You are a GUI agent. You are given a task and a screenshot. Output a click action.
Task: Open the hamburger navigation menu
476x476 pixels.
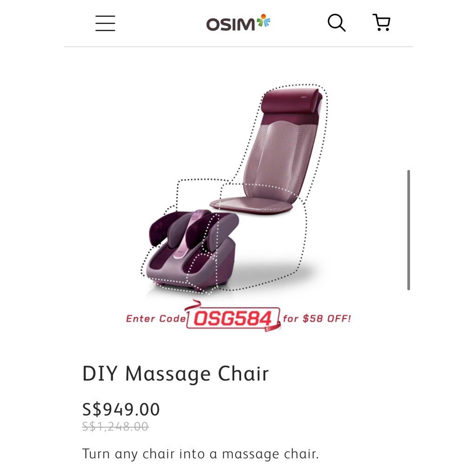coord(105,24)
